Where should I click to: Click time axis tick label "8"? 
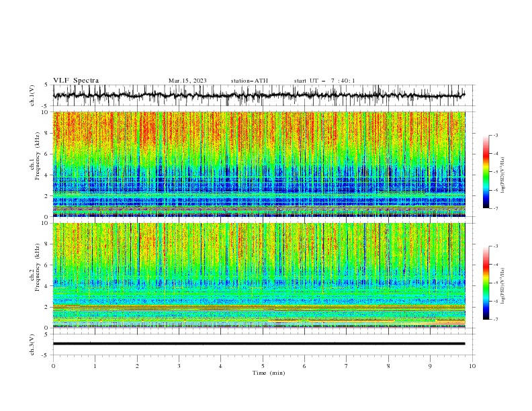click(388, 366)
